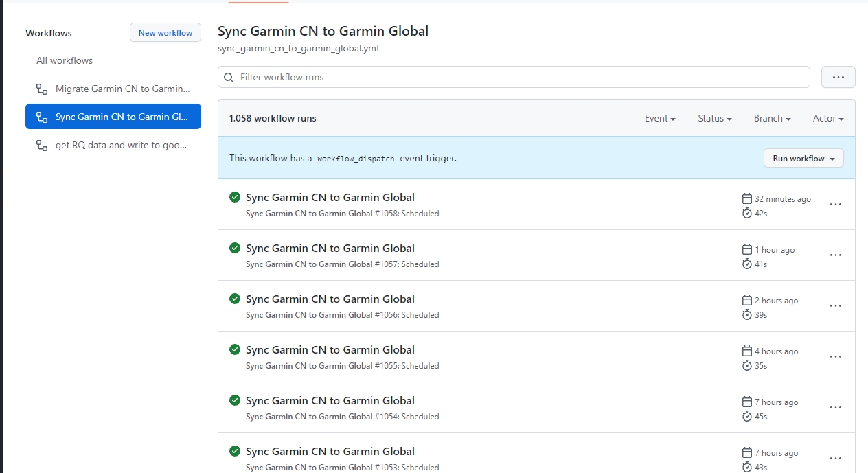Open the three-dot menu for run #1058
Image resolution: width=868 pixels, height=473 pixels.
pyautogui.click(x=836, y=204)
